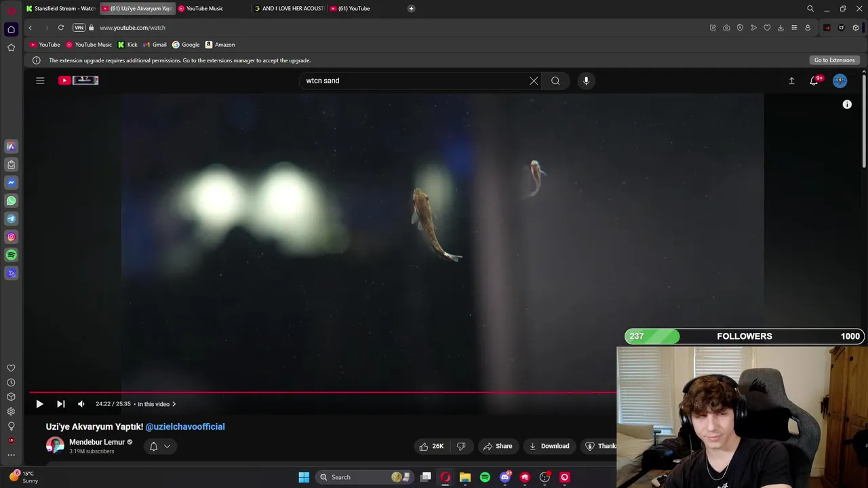The image size is (868, 488).
Task: Open Messenger in Opera sidebar
Action: point(11,182)
